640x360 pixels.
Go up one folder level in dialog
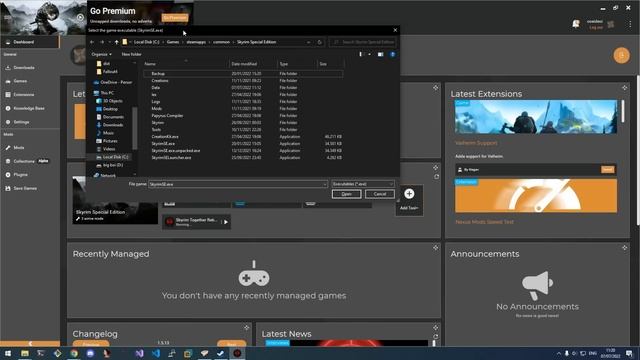[116, 42]
